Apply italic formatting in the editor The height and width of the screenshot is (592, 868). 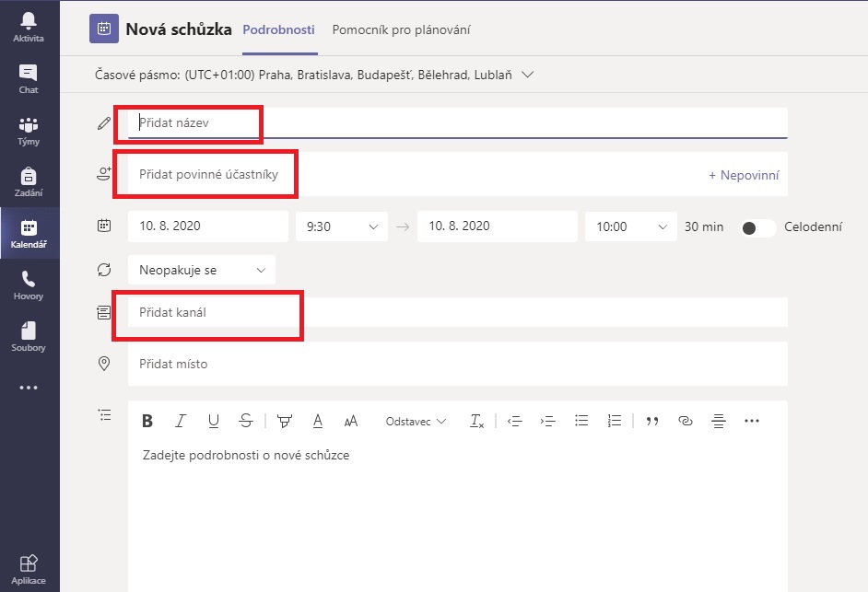click(181, 421)
